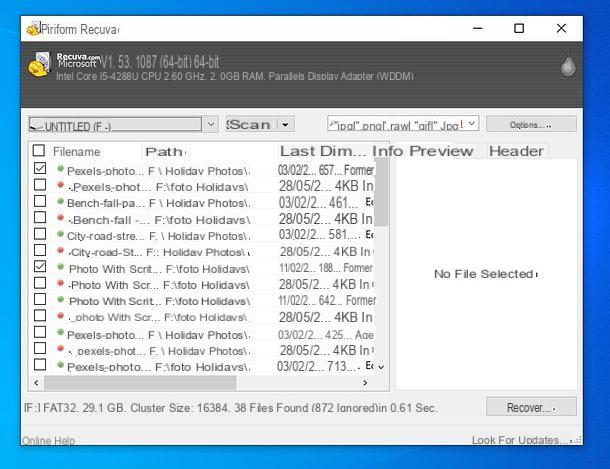Click green status dot of Bench-fall-pa row
This screenshot has height=469, width=610.
(x=60, y=201)
